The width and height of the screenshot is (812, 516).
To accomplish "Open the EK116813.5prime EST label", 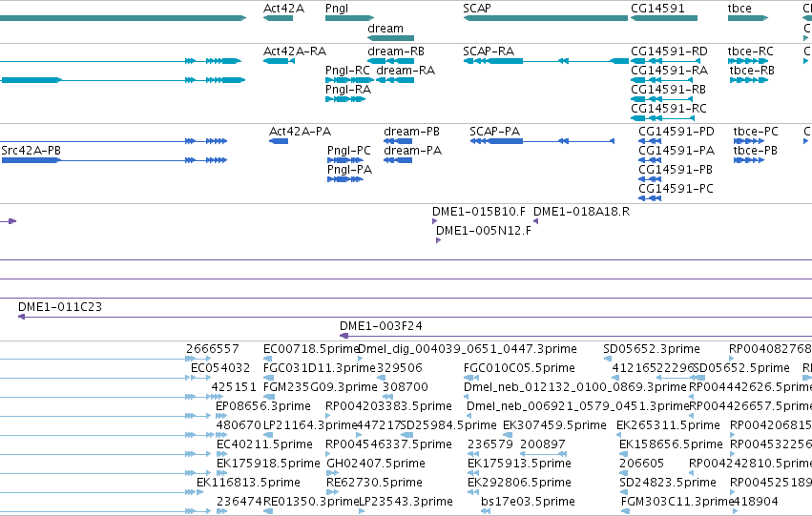I will point(248,484).
